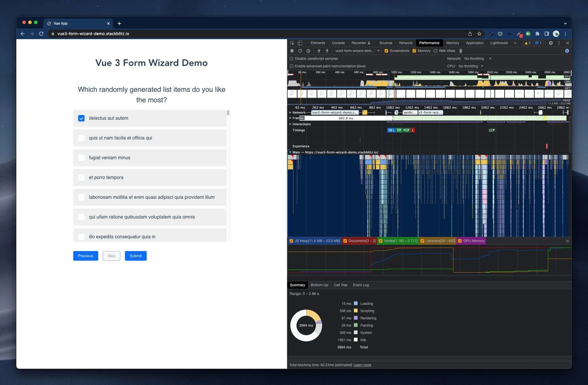
Task: Click the shield extension icon
Action: click(500, 34)
